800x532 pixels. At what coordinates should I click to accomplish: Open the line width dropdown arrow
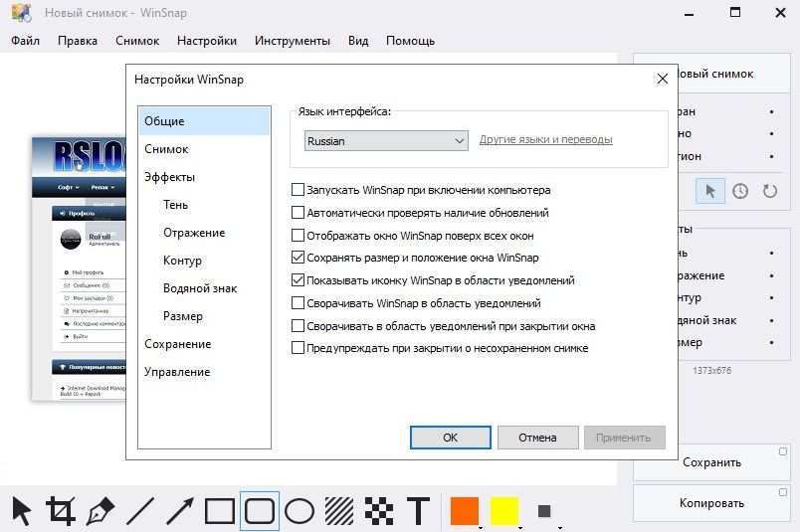559,527
